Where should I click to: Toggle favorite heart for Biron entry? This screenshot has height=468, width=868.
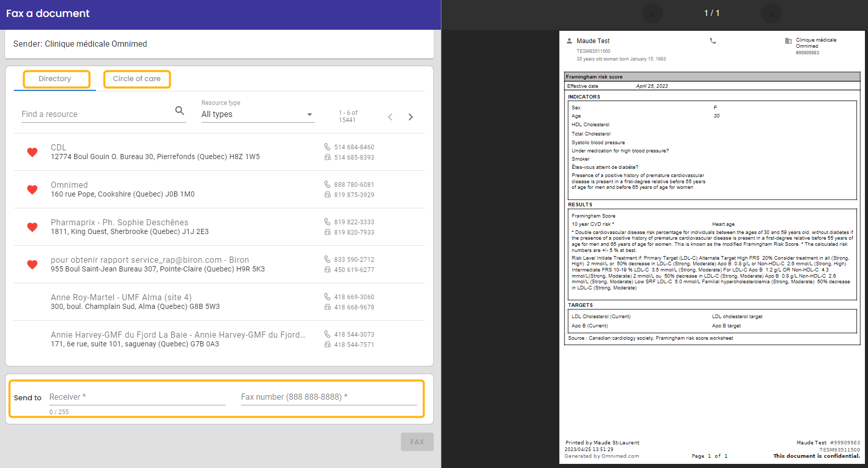click(32, 264)
